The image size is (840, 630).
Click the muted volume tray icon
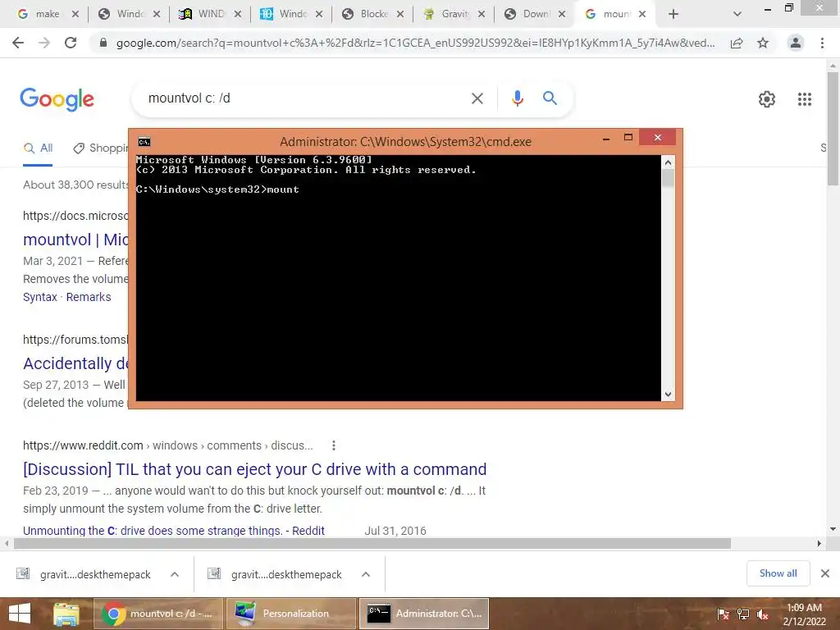(763, 614)
